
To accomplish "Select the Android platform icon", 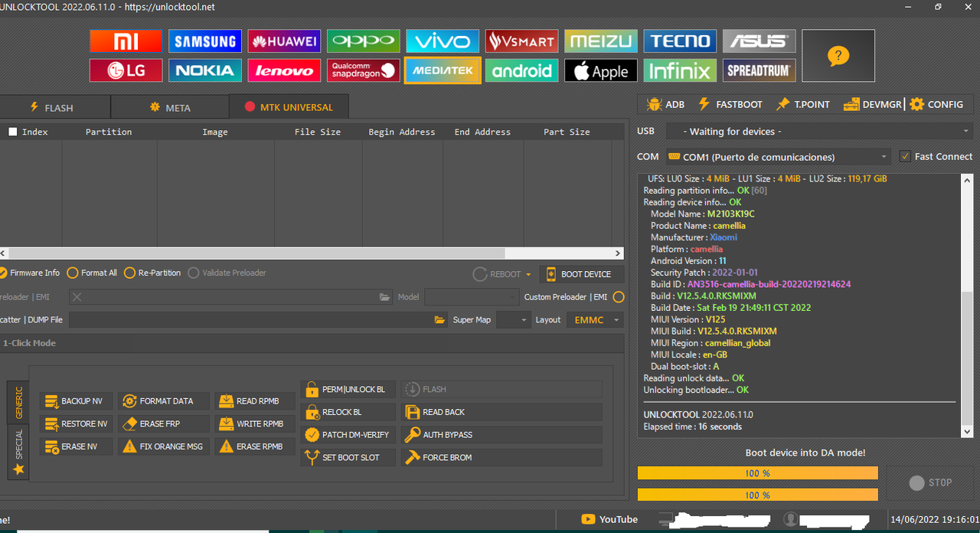I will 521,70.
